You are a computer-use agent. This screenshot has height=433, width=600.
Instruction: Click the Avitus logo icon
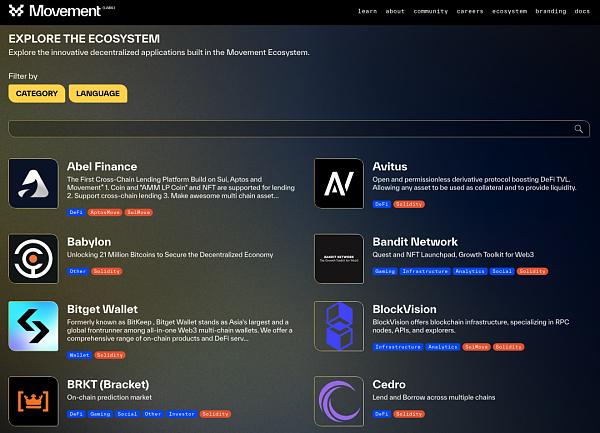tap(339, 183)
